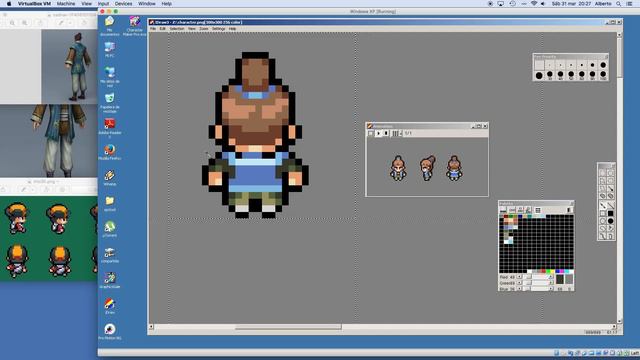Open the Help menu in the drawing app
Image resolution: width=640 pixels, height=360 pixels.
232,29
